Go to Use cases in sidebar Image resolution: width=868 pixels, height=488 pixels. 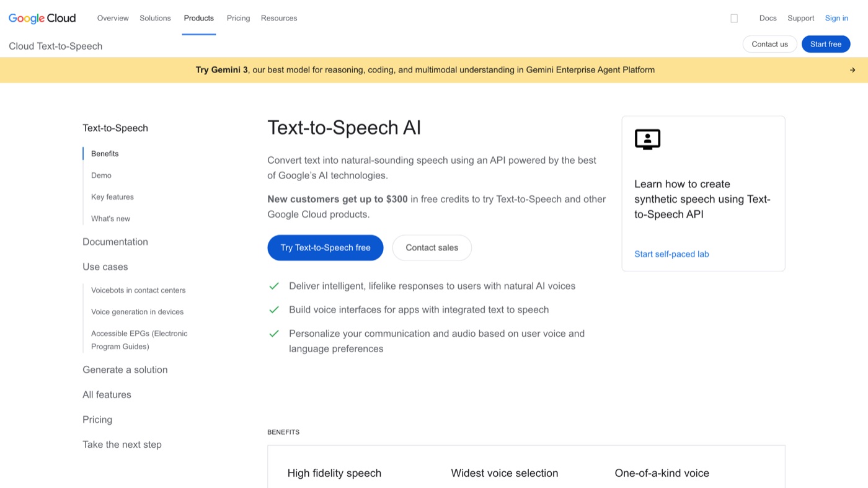pos(105,267)
